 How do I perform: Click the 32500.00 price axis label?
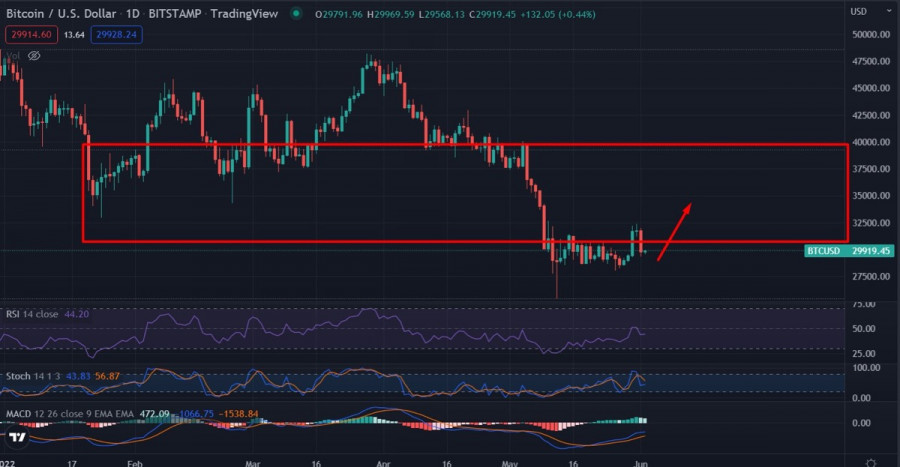[x=871, y=223]
